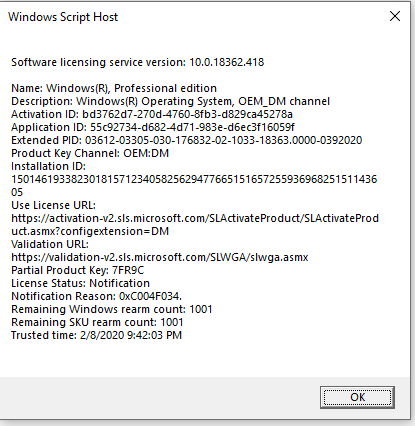Click the Windows Script Host title text
The width and height of the screenshot is (415, 426).
[x=63, y=17]
